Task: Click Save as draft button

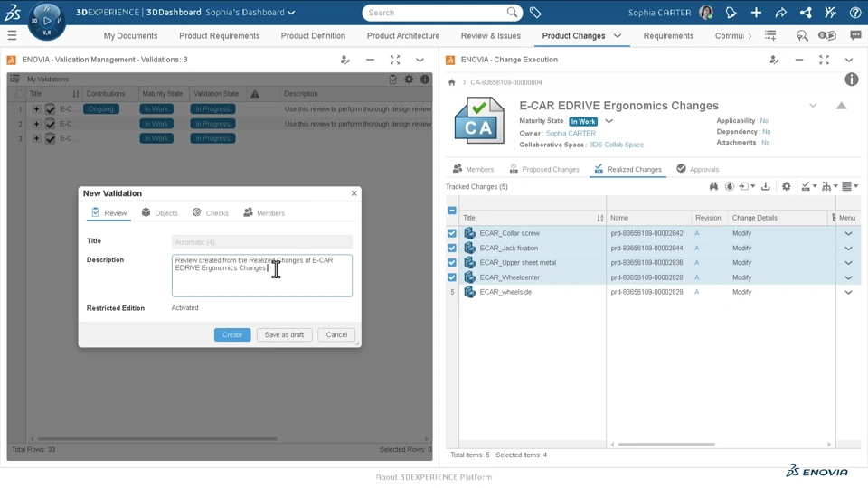Action: click(284, 334)
